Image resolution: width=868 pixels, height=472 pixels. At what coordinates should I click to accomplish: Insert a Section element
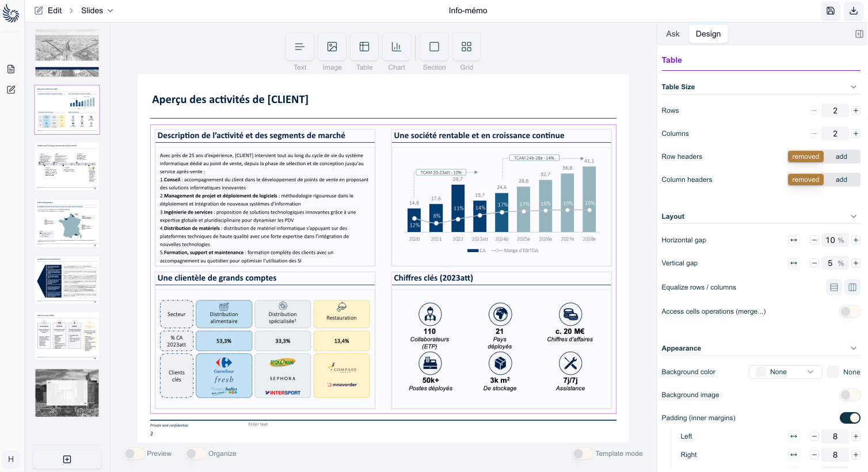(x=434, y=47)
